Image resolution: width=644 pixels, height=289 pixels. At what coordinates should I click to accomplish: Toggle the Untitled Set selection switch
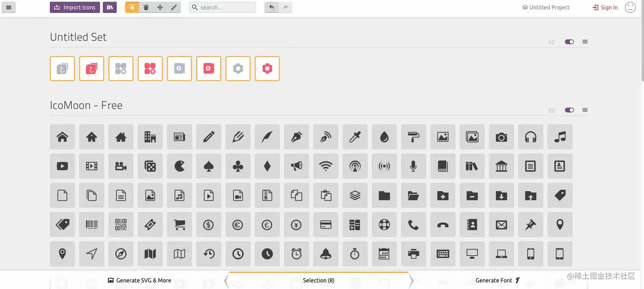pyautogui.click(x=569, y=42)
